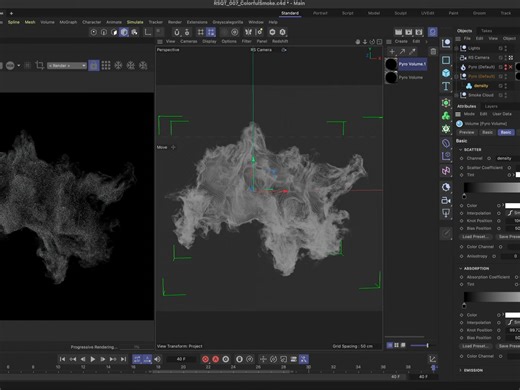This screenshot has width=520, height=390.
Task: Click the nine-dot grid icon in render view
Action: click(x=106, y=65)
